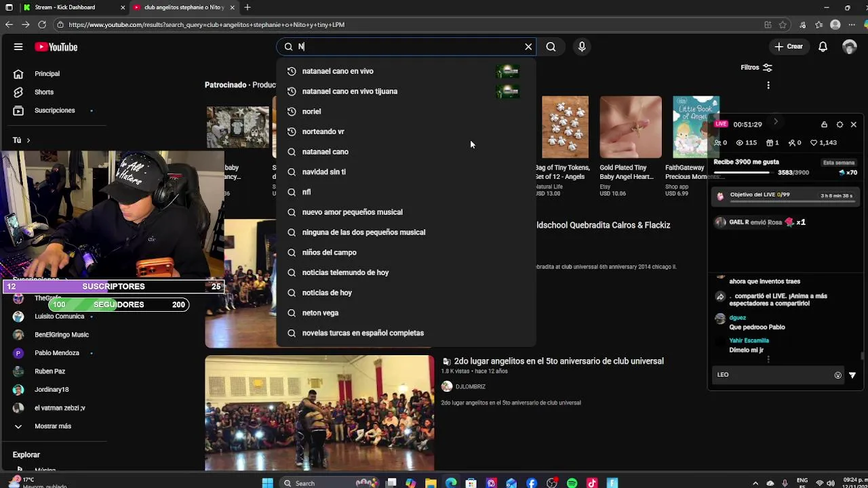The width and height of the screenshot is (868, 488).
Task: Choose noticias telemundo de hoy suggestion
Action: tap(406, 272)
